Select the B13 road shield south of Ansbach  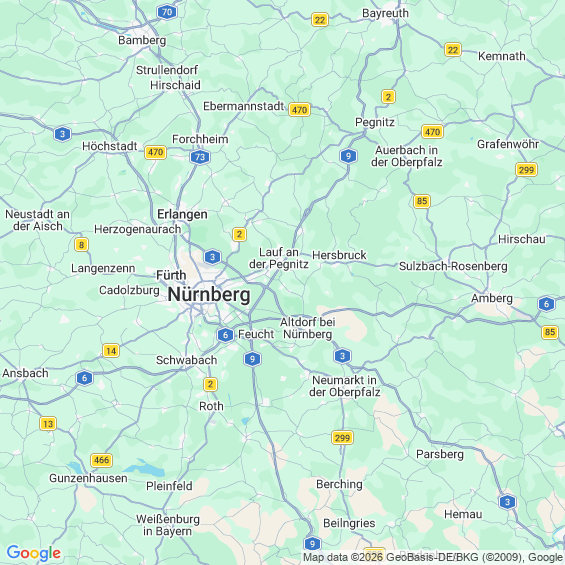[48, 423]
